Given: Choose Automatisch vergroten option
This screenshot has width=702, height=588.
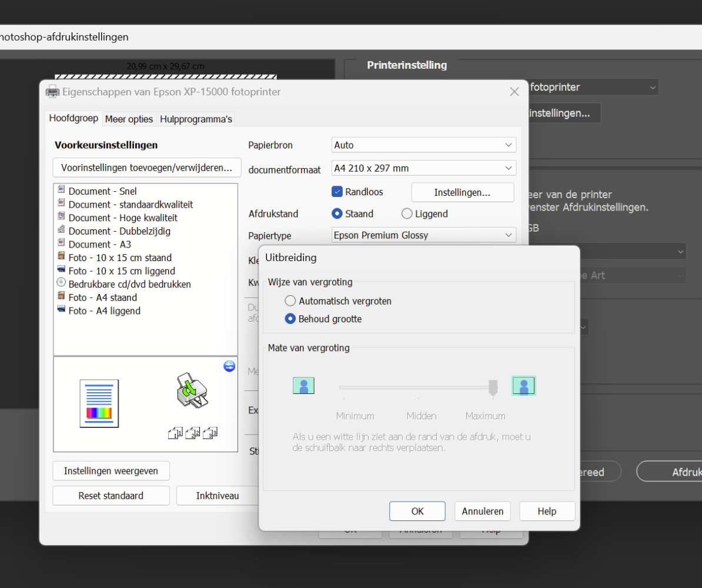Looking at the screenshot, I should tap(290, 301).
